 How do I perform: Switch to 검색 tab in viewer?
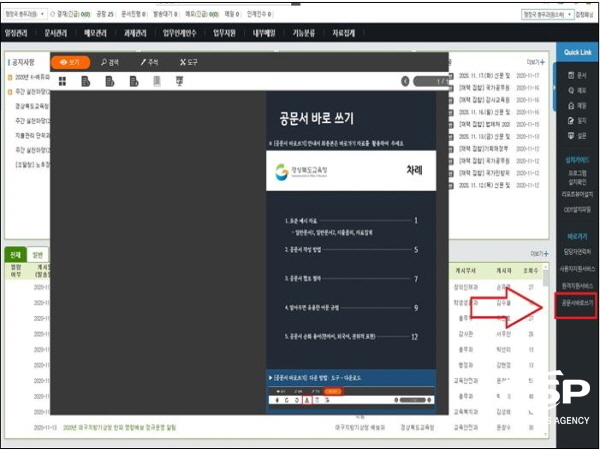[x=110, y=62]
